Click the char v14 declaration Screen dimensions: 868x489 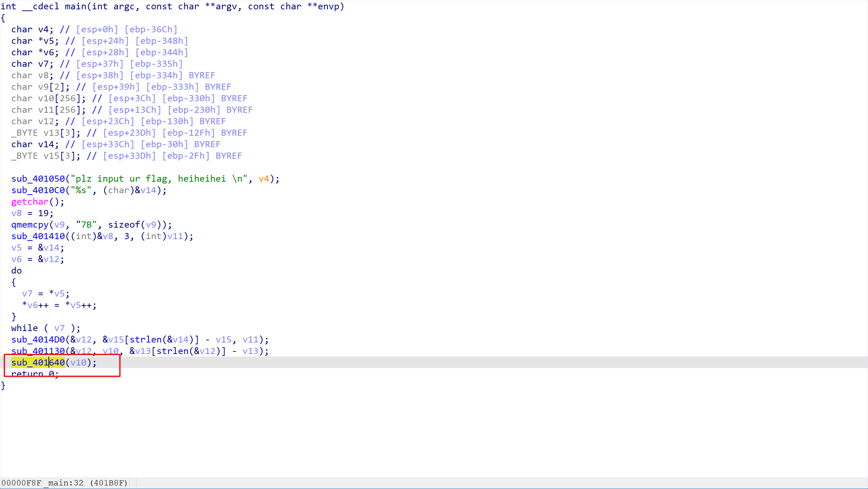click(x=116, y=144)
